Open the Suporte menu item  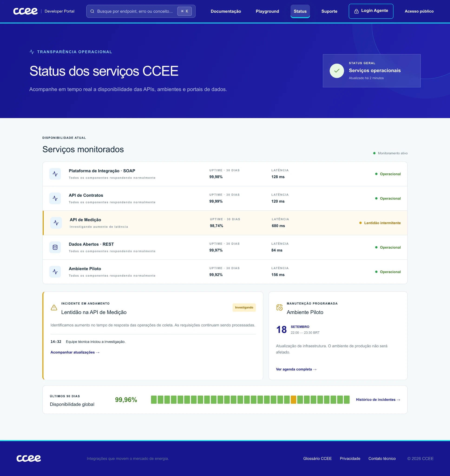click(x=329, y=11)
